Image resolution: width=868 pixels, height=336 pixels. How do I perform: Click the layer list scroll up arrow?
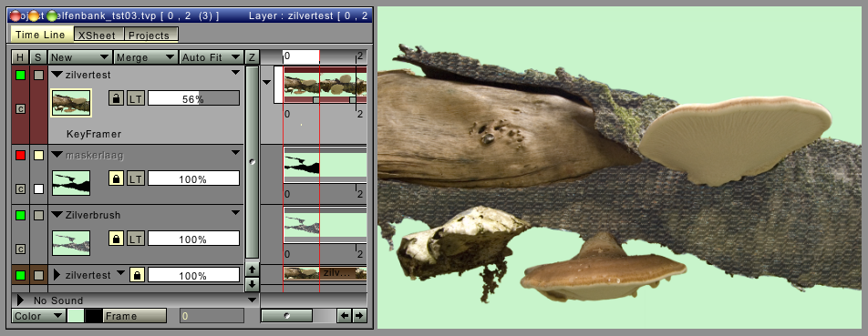[x=252, y=270]
